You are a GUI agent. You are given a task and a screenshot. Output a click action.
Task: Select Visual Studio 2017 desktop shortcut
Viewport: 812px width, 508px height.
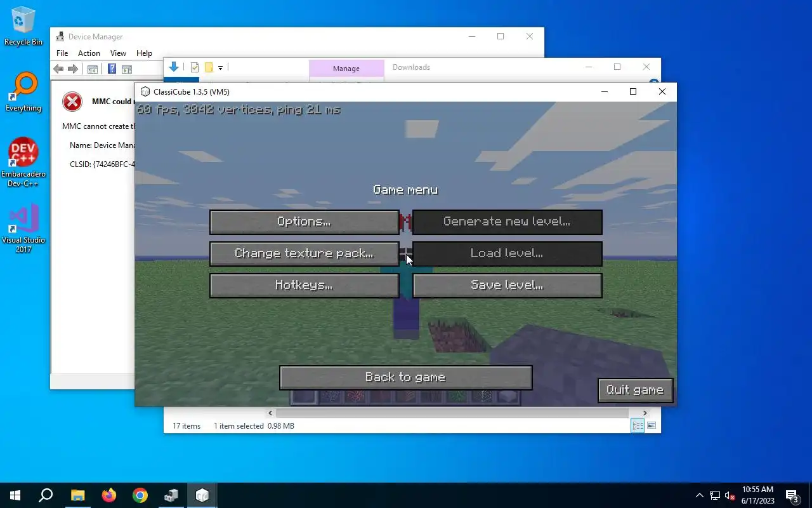23,229
